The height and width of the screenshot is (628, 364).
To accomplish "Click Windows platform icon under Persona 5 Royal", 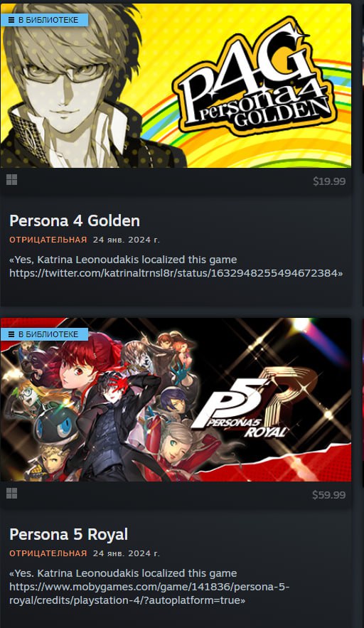I will coord(11,494).
